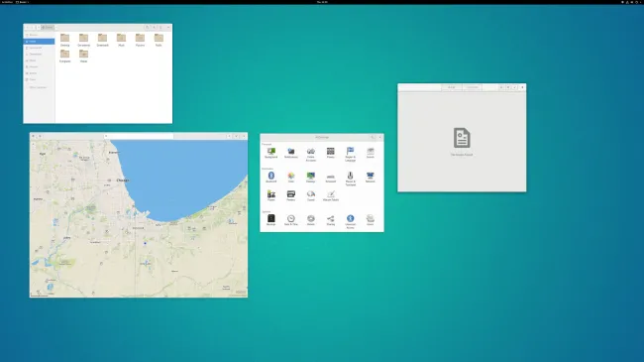Click the back arrow in Files toolbar
Image resolution: width=644 pixels, height=362 pixels.
coord(28,27)
